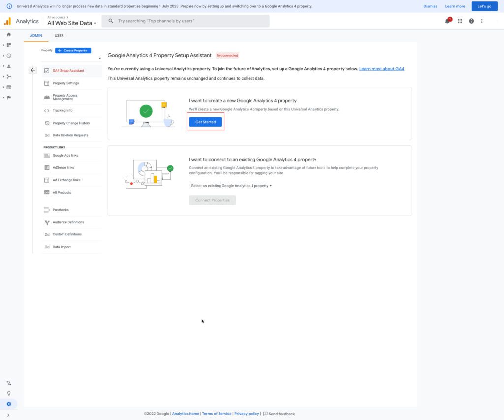This screenshot has height=420, width=504.
Task: Switch to the ADMIN tab
Action: tap(35, 35)
